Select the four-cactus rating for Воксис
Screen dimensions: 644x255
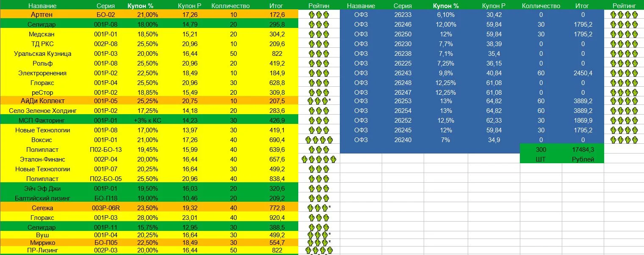click(x=319, y=140)
